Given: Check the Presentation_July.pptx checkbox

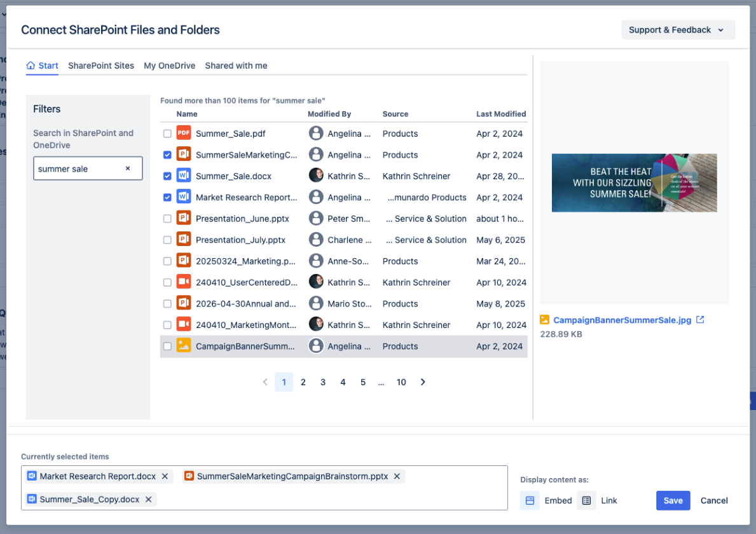Looking at the screenshot, I should pos(167,240).
